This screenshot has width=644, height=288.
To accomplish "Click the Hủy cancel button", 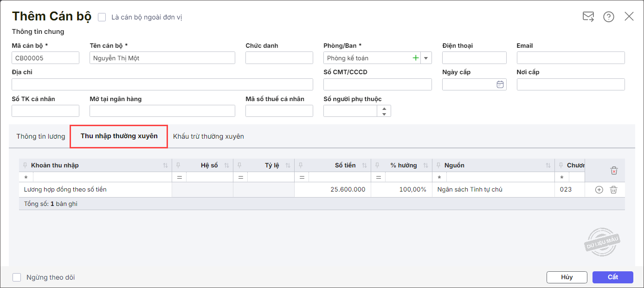I will (567, 277).
